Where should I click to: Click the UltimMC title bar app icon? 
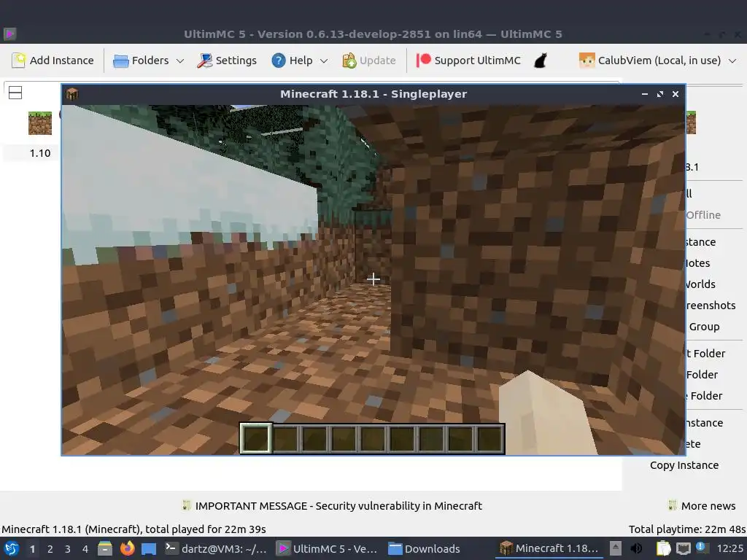[x=9, y=34]
